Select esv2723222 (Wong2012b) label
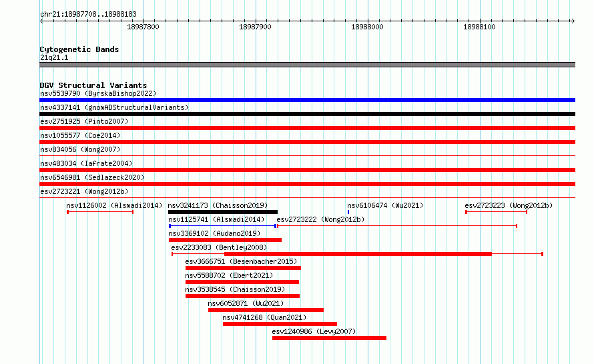The height and width of the screenshot is (364, 594). (320, 219)
